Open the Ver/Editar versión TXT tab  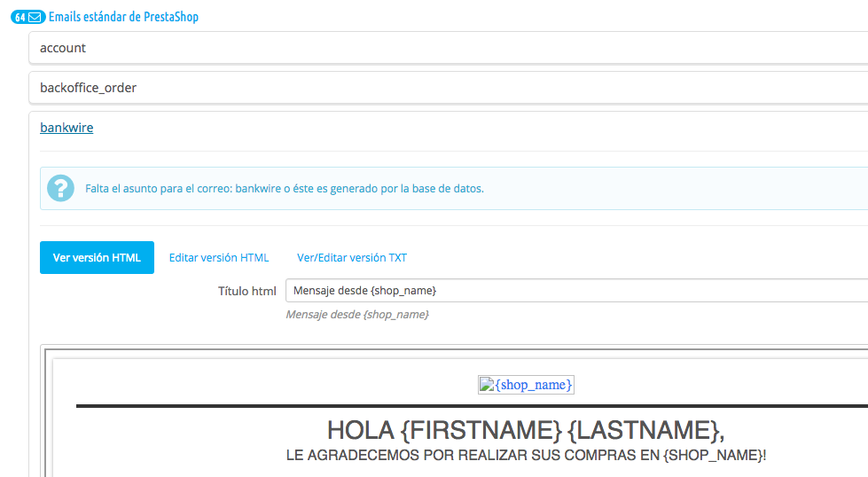(x=352, y=257)
